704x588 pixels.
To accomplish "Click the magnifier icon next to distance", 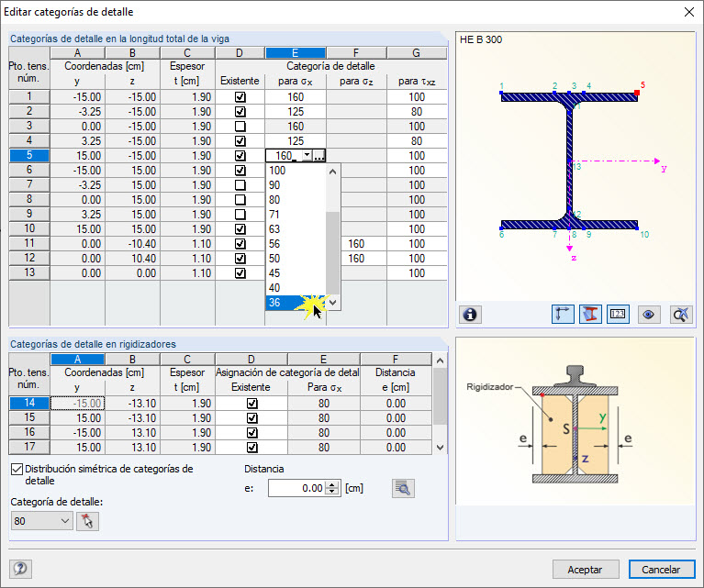I will [402, 488].
